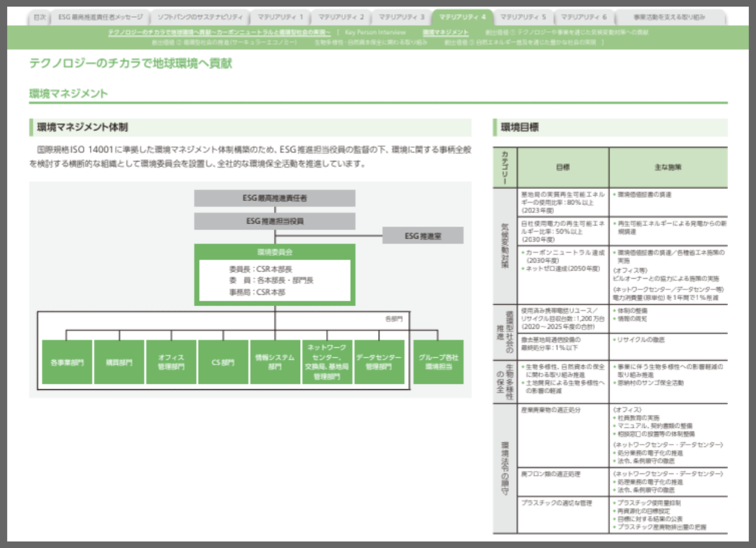The width and height of the screenshot is (756, 548).
Task: Click the カーボンニュートラル達成 (2030年度) entry
Action: (x=563, y=256)
